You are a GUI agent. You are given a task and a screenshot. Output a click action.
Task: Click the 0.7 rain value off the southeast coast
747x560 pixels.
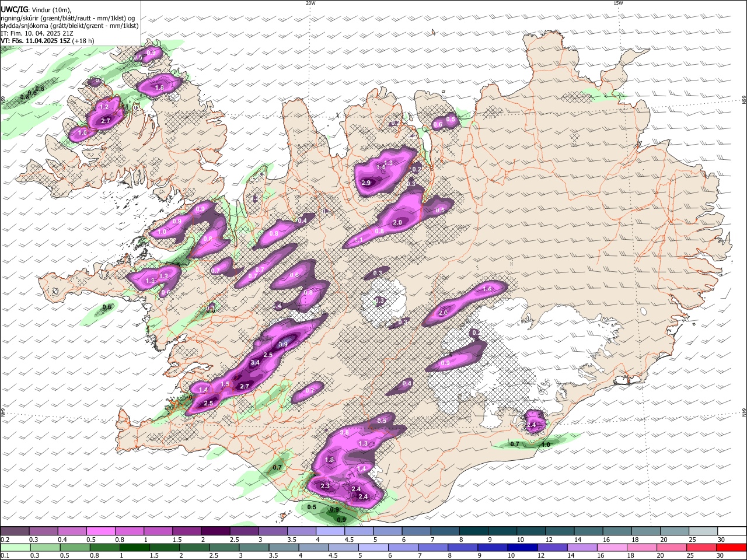point(515,444)
